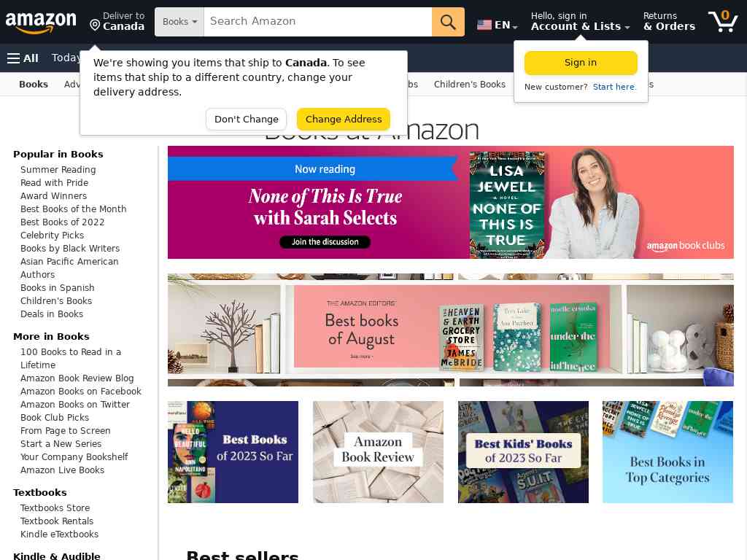The width and height of the screenshot is (747, 560).
Task: Choose Don't Change in the popup
Action: coord(247,119)
